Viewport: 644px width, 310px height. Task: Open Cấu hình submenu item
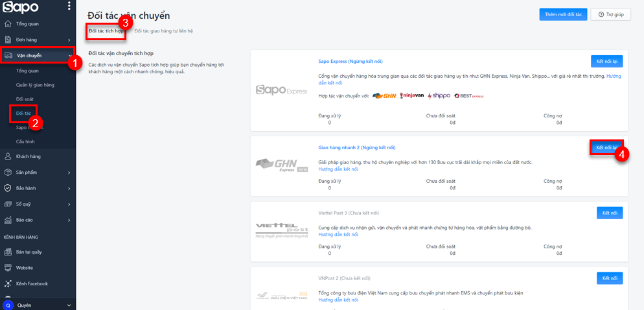[25, 141]
